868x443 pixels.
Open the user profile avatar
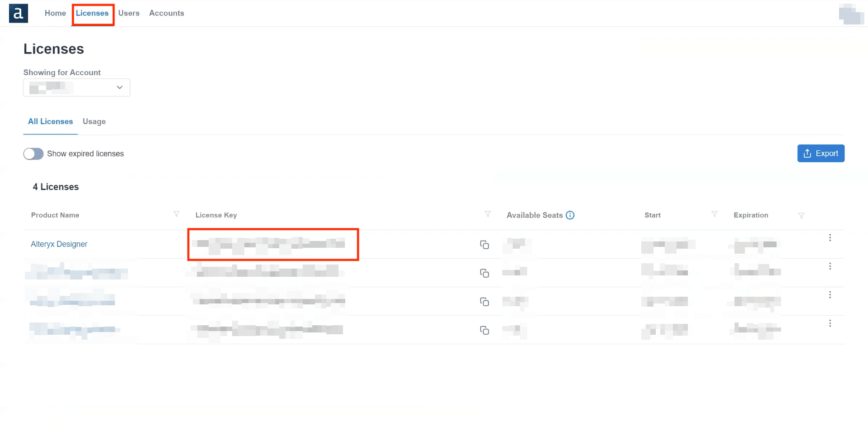click(851, 14)
